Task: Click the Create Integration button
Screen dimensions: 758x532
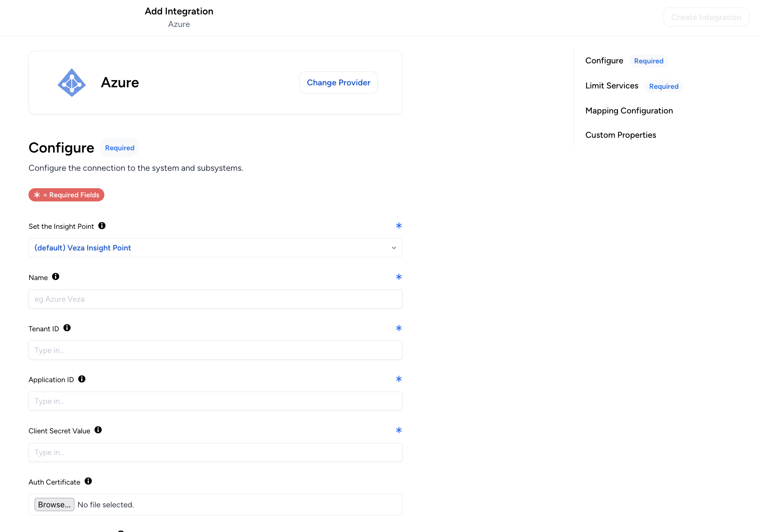Action: coord(706,17)
